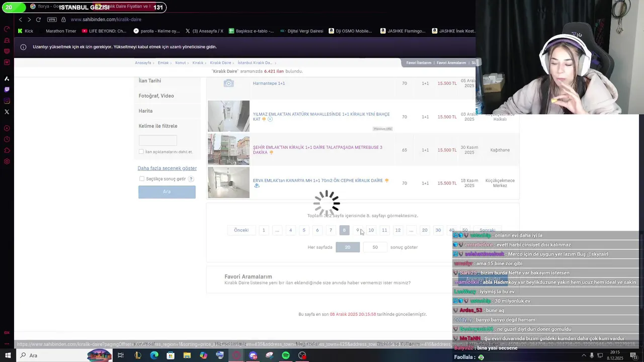Open YILMAZ EMLAK Atatürk Mahallesi listing thumbnail
Viewport: 644px width, 362px height.
pyautogui.click(x=228, y=116)
